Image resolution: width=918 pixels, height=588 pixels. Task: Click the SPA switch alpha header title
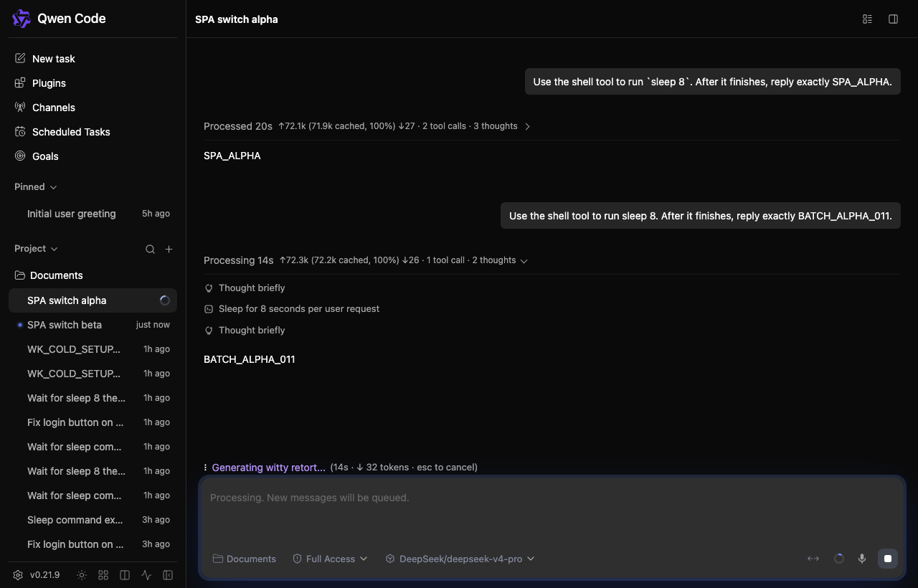click(x=237, y=19)
